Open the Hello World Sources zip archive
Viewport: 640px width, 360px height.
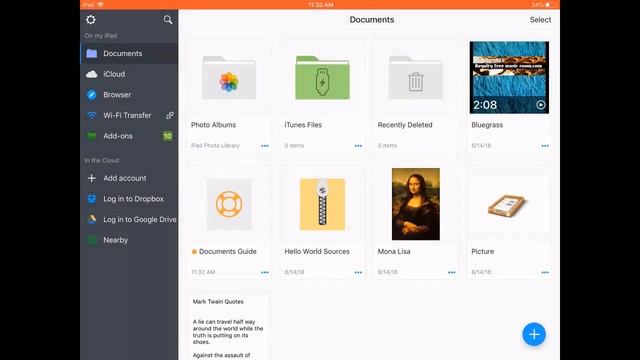pos(322,204)
